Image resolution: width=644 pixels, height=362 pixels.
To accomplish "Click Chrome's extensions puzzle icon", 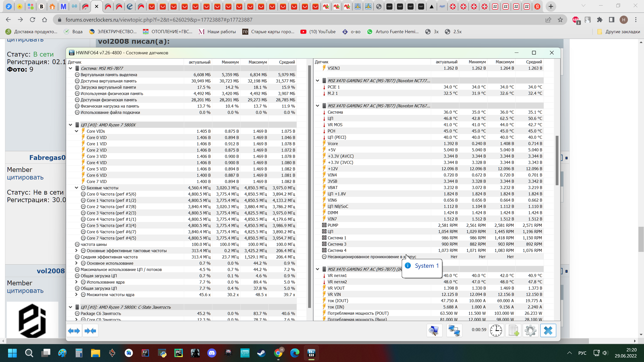I will pos(600,20).
